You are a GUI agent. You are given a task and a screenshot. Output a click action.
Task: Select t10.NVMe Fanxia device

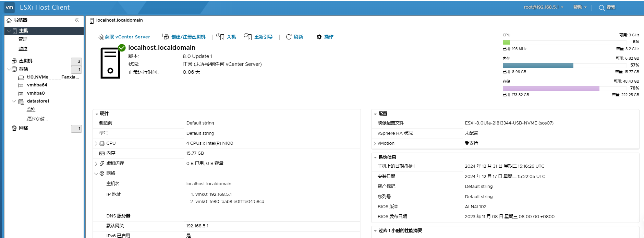click(53, 77)
